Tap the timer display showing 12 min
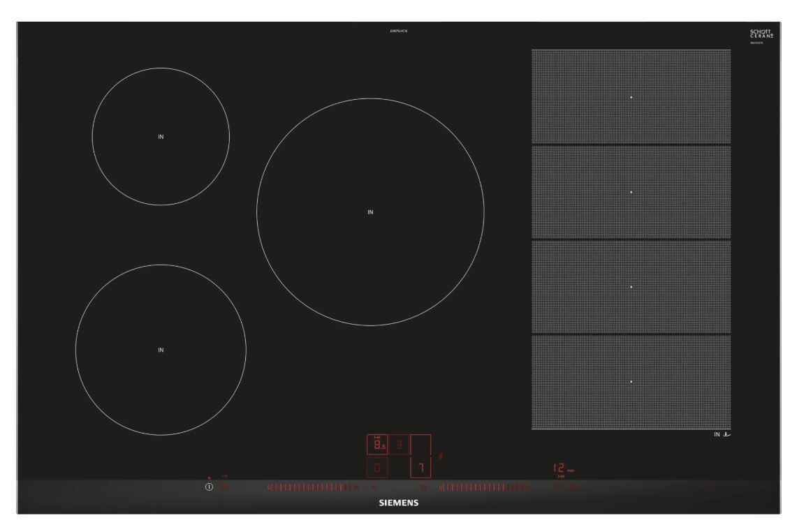This screenshot has width=790, height=532. tap(563, 468)
